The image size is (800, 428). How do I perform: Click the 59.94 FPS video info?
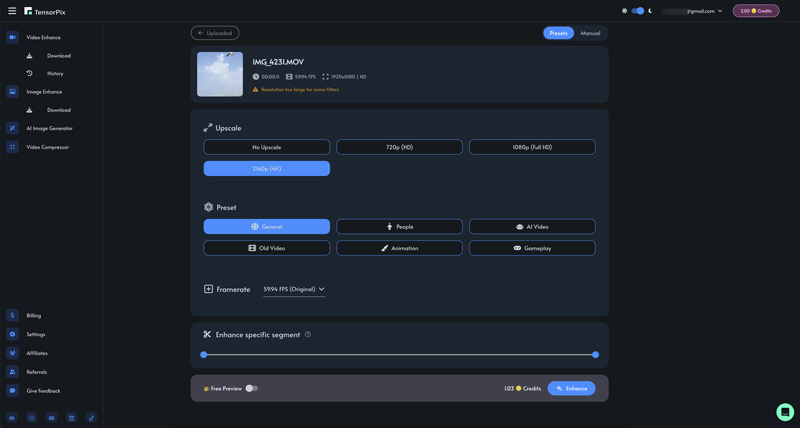[301, 77]
